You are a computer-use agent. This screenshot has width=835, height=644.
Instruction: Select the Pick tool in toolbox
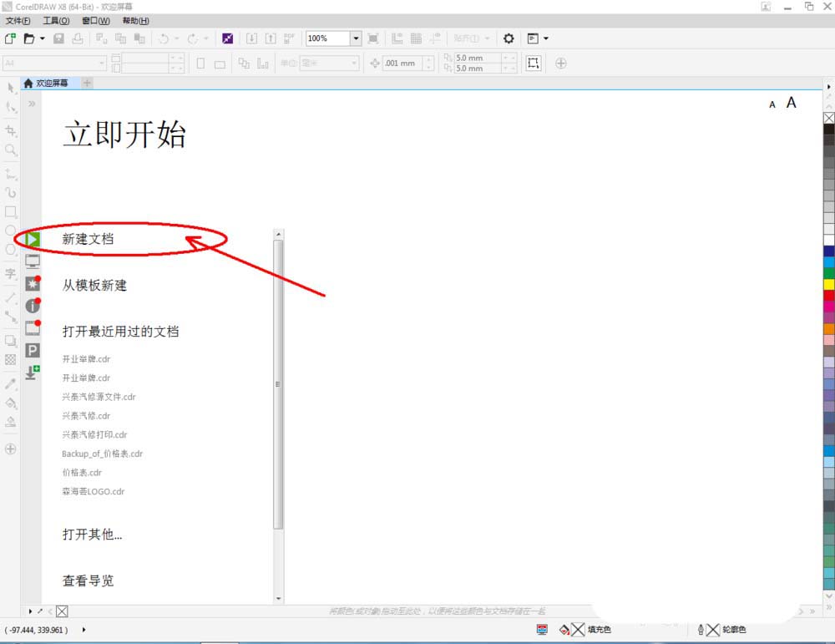coord(10,88)
